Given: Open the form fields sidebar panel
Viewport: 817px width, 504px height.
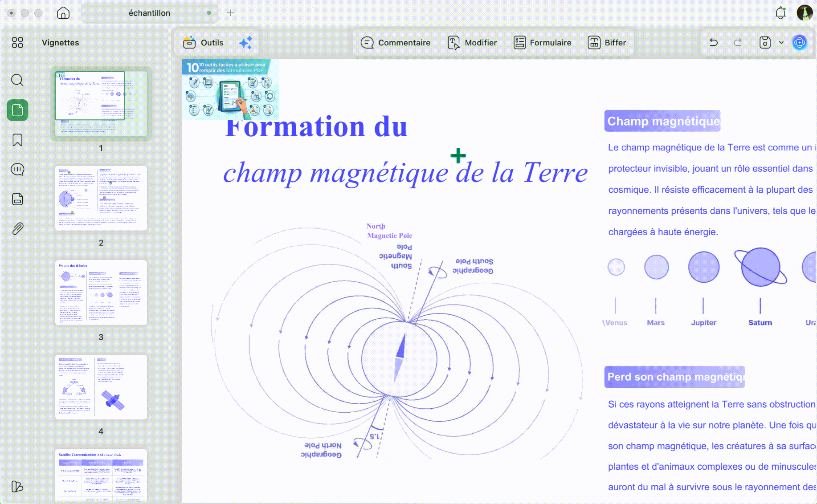Looking at the screenshot, I should 17,199.
